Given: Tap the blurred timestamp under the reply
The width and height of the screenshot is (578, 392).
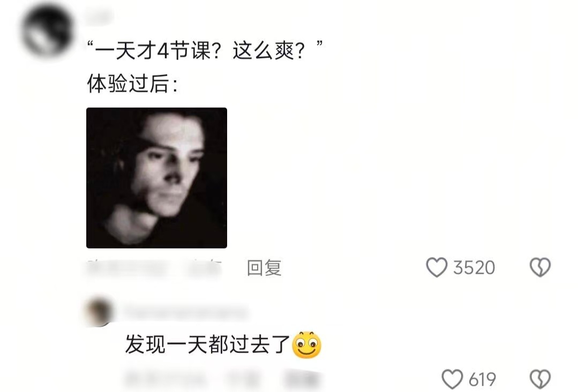Looking at the screenshot, I should (x=165, y=379).
